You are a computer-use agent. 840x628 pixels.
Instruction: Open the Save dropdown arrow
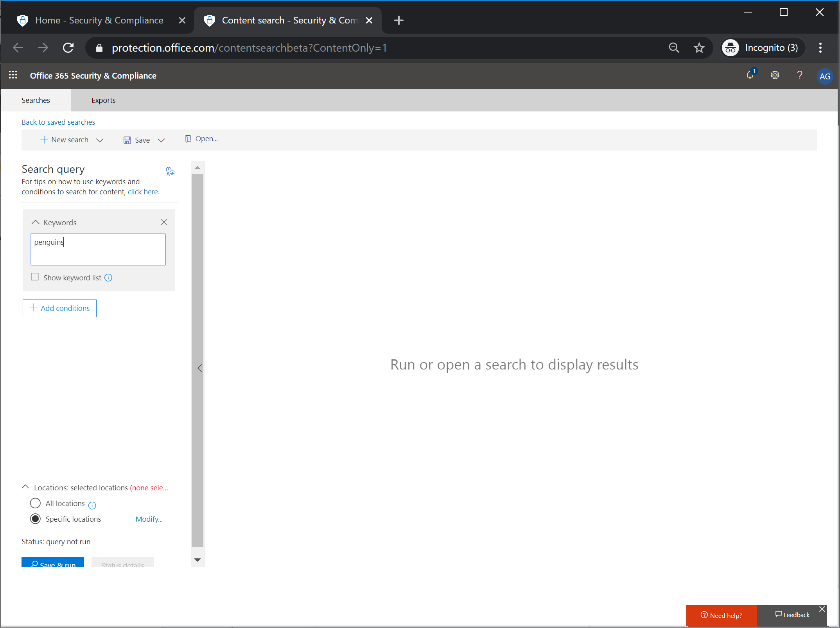coord(162,140)
